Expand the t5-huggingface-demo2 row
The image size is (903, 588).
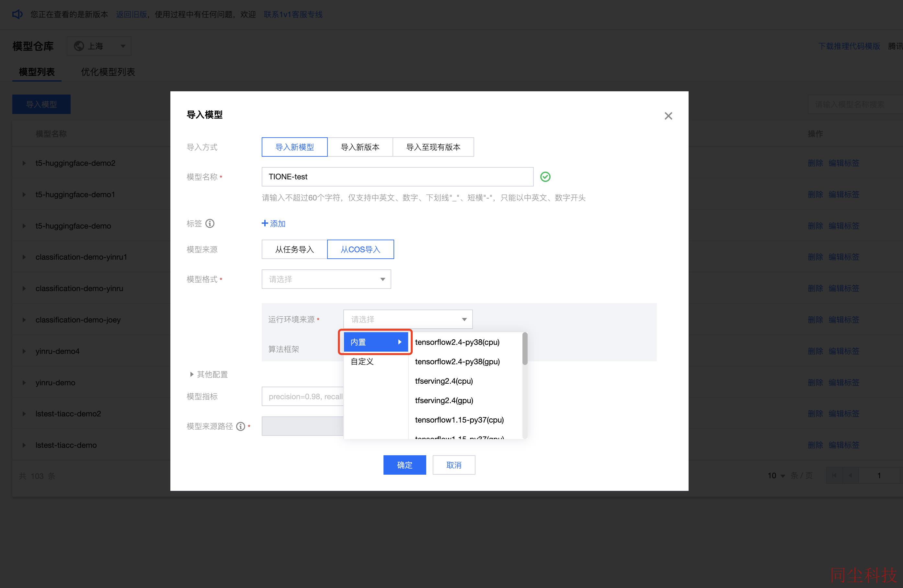[x=24, y=163]
